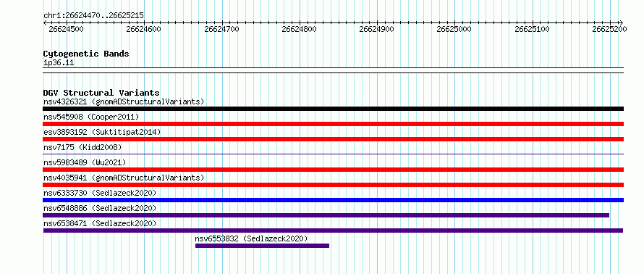Image resolution: width=644 pixels, height=274 pixels.
Task: Select the nsv545908 (Cooper2011) label
Action: [x=91, y=117]
